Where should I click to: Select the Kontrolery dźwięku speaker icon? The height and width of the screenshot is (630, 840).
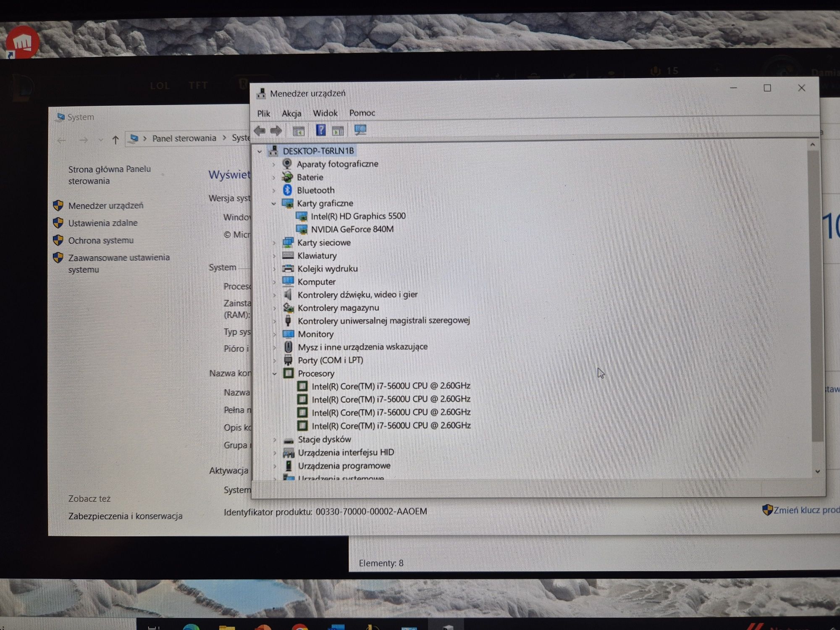pos(288,294)
